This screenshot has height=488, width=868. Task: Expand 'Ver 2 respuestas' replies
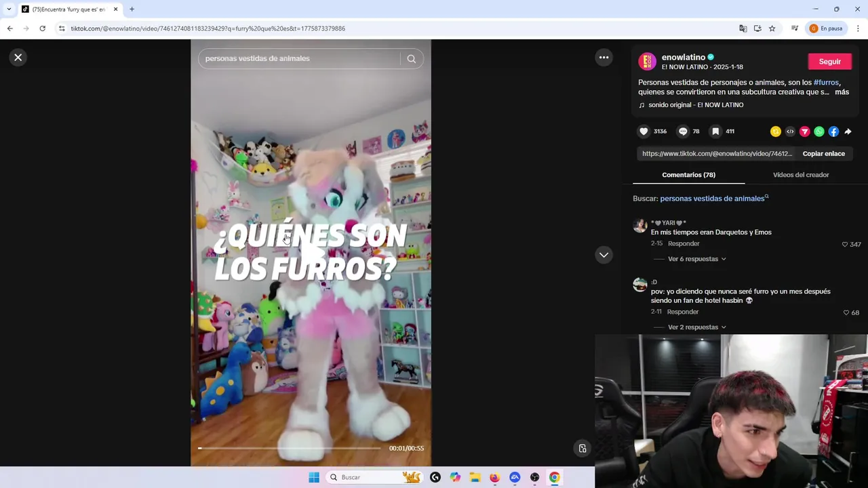pos(696,327)
